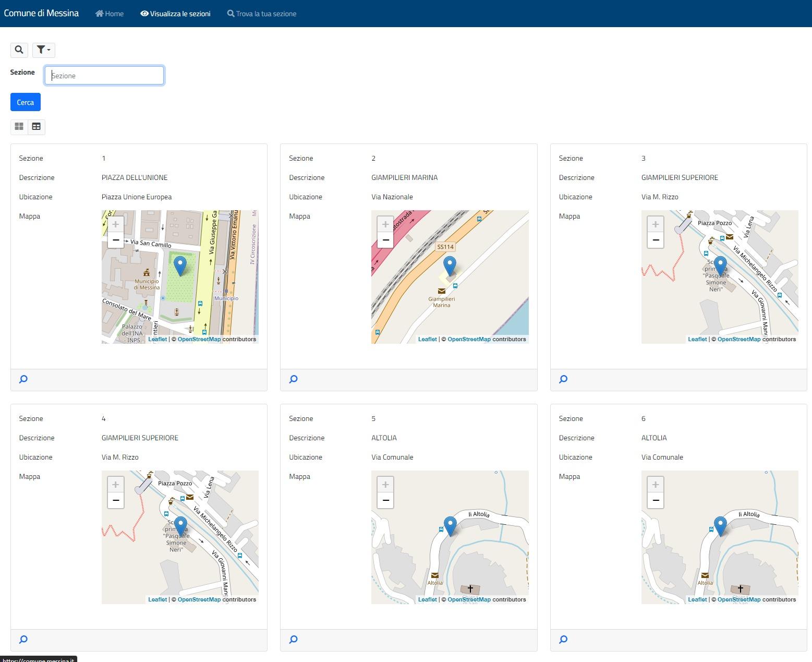The height and width of the screenshot is (662, 812).
Task: Open Home from navigation bar
Action: coord(110,14)
